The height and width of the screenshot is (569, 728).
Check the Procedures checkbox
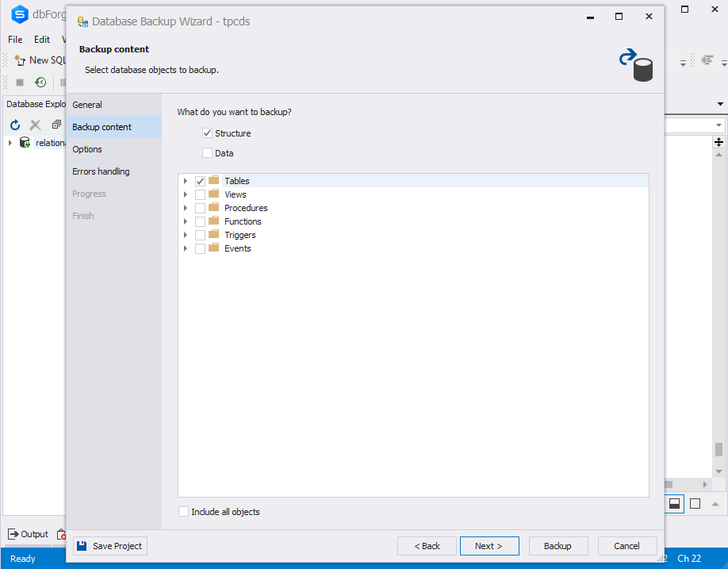coord(200,208)
